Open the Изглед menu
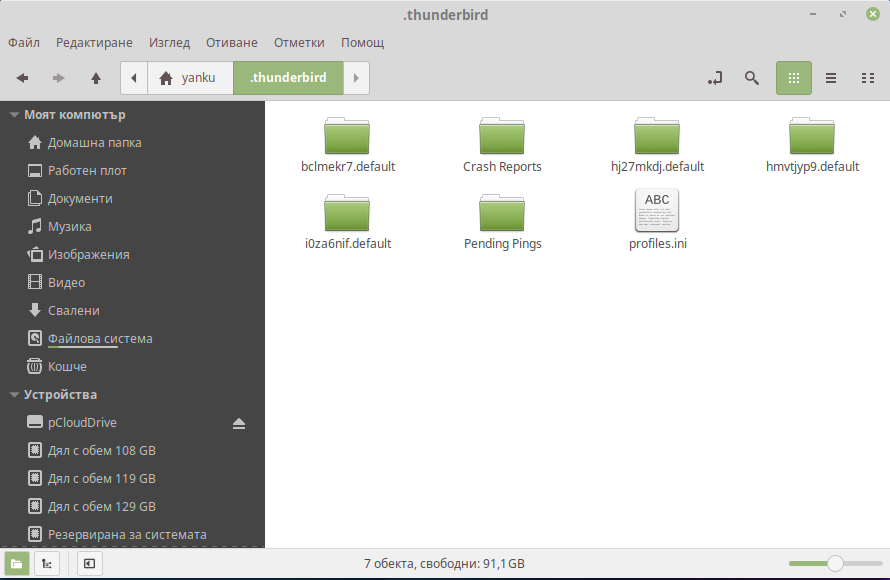 tap(169, 43)
